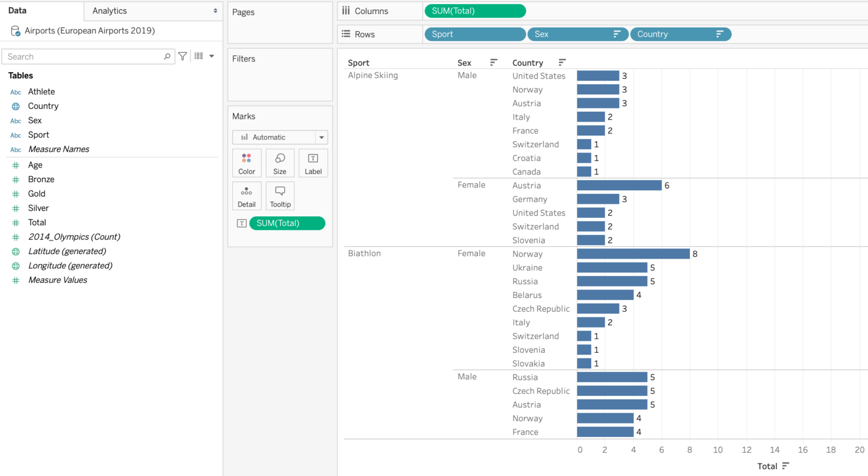Screen dimensions: 868x476
Task: Click the SUM(Total) pill on Columns
Action: (x=475, y=11)
